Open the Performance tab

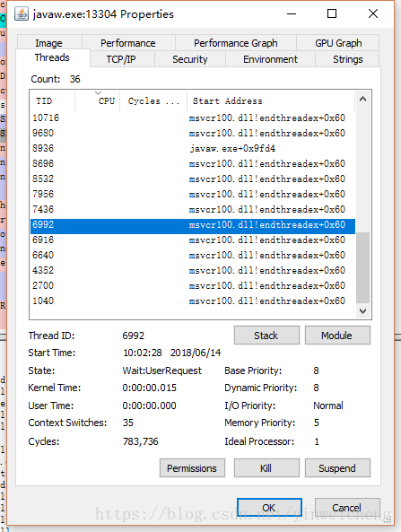point(128,43)
